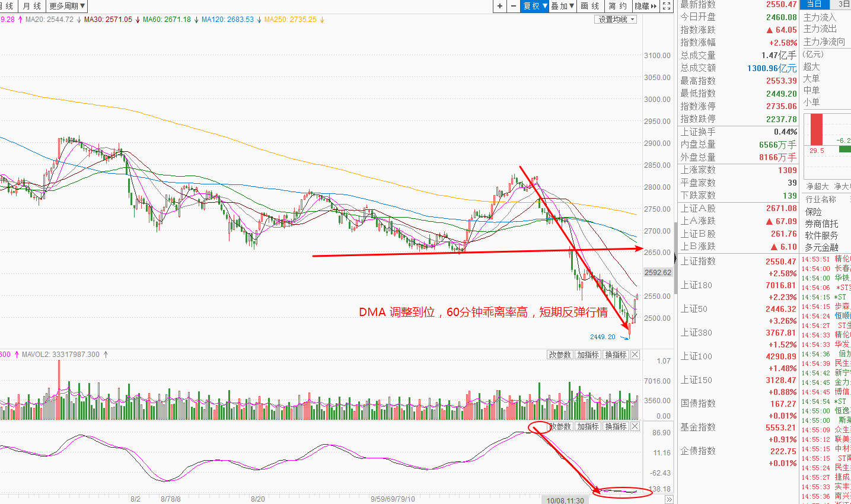Toggle fullscreen chart view icon
This screenshot has width=851, height=504.
click(667, 6)
